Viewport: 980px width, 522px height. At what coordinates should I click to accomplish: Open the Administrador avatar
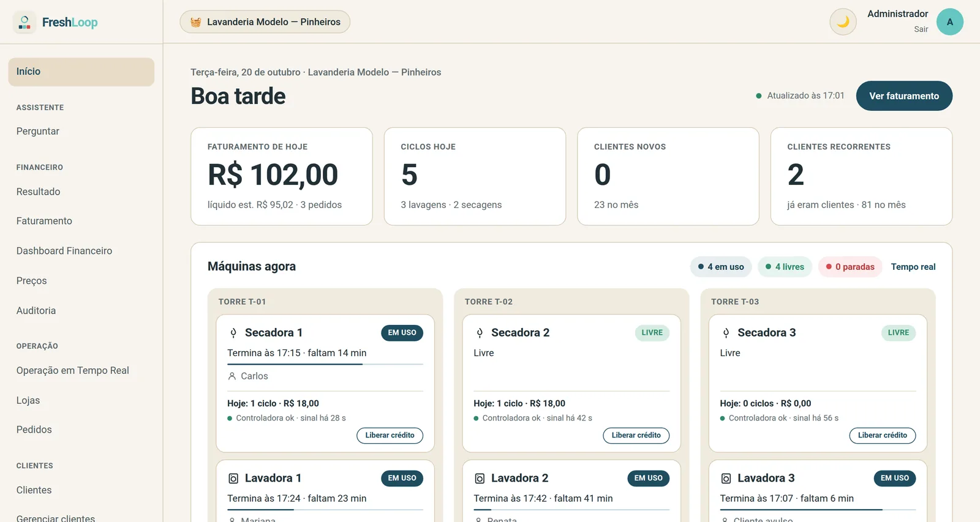(950, 22)
